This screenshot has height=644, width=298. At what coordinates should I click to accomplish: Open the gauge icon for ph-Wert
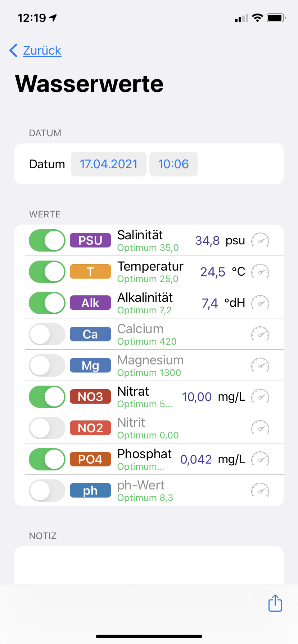(x=260, y=491)
